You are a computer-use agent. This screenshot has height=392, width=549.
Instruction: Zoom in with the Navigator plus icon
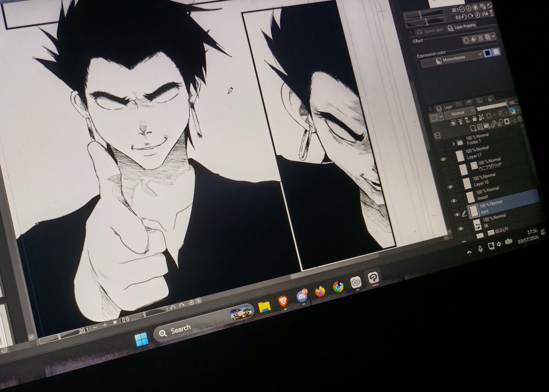(x=468, y=8)
